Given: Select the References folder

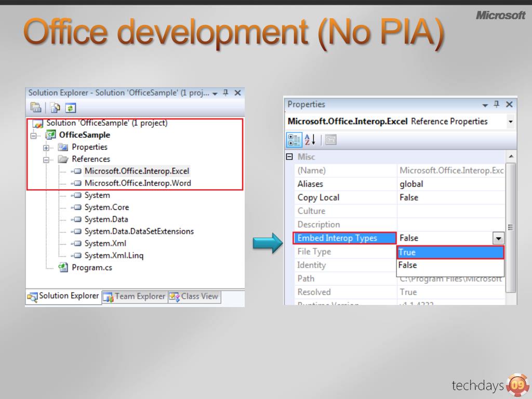Looking at the screenshot, I should [x=91, y=159].
